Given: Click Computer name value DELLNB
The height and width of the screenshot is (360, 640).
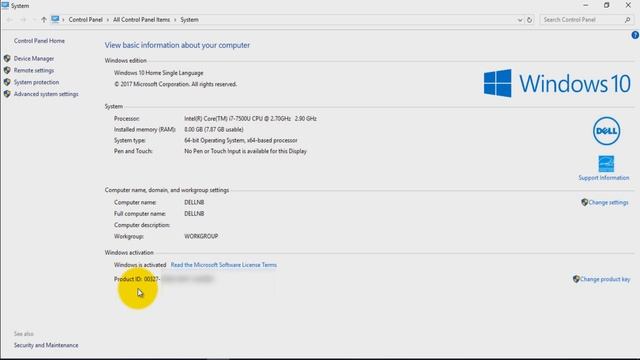Looking at the screenshot, I should (194, 202).
